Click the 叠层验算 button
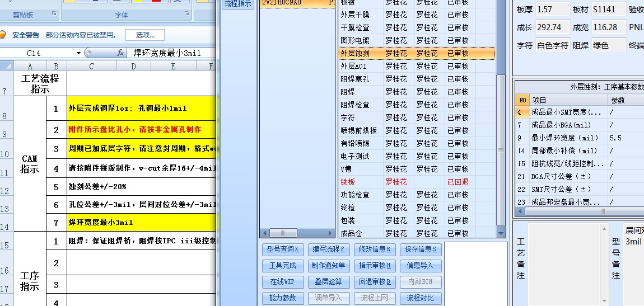The image size is (644, 306). [x=329, y=282]
